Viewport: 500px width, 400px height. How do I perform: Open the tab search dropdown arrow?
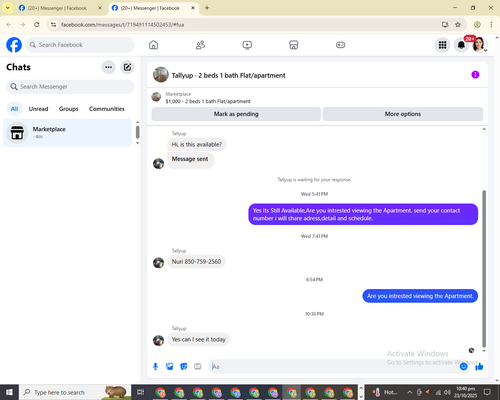point(7,8)
